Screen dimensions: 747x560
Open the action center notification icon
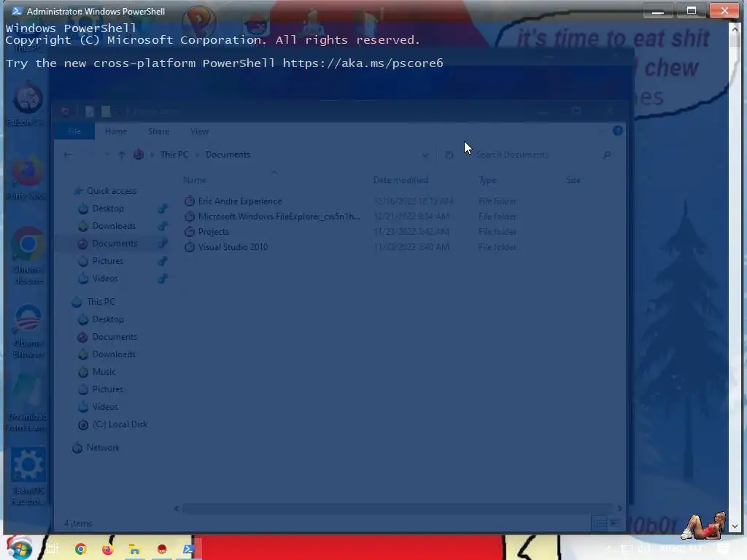click(723, 549)
